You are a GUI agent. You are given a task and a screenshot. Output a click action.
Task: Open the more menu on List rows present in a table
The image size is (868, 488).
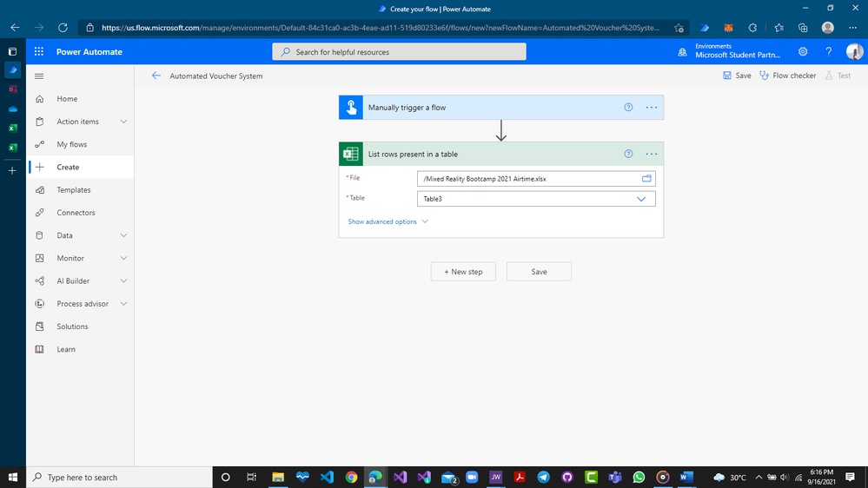click(x=652, y=154)
